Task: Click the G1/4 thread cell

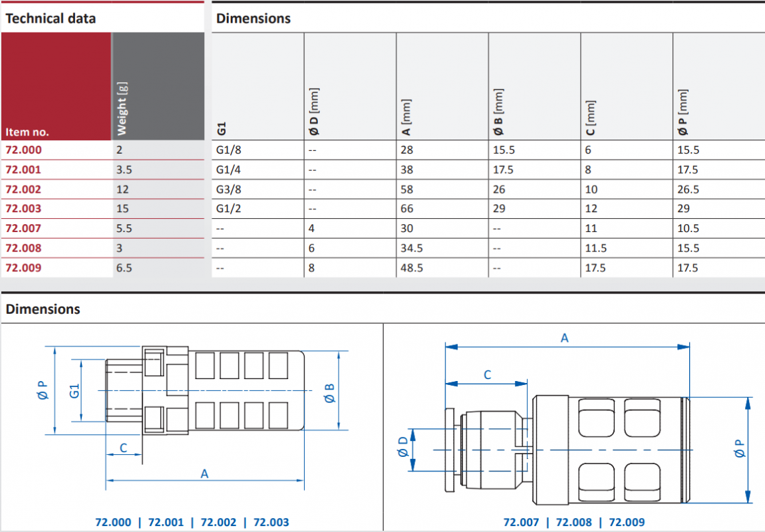Action: click(228, 170)
